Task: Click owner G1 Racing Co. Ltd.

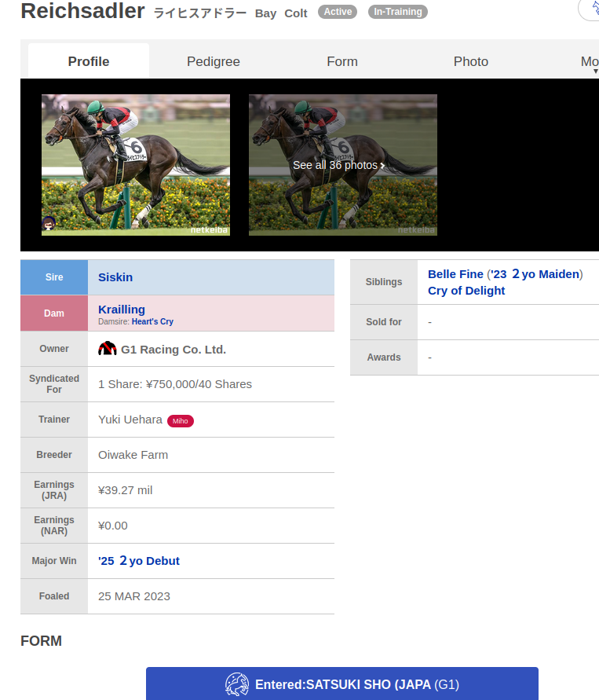Action: coord(173,350)
